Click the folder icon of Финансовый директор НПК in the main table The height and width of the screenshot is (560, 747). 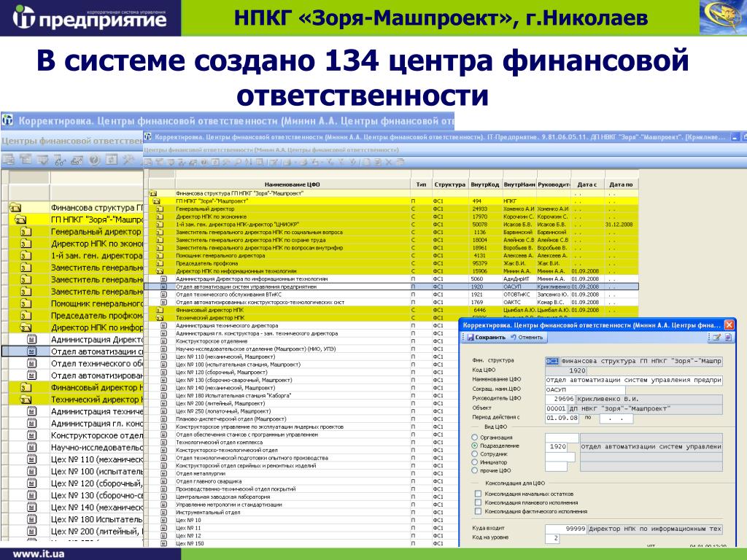[160, 310]
